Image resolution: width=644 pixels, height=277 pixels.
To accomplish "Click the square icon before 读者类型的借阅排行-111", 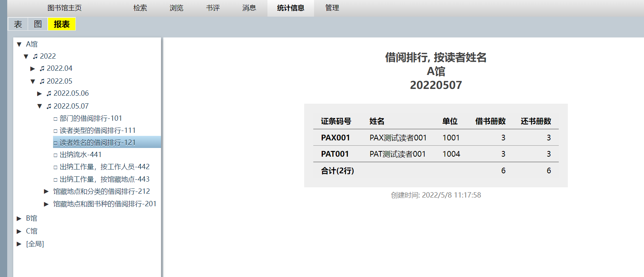I will point(55,131).
